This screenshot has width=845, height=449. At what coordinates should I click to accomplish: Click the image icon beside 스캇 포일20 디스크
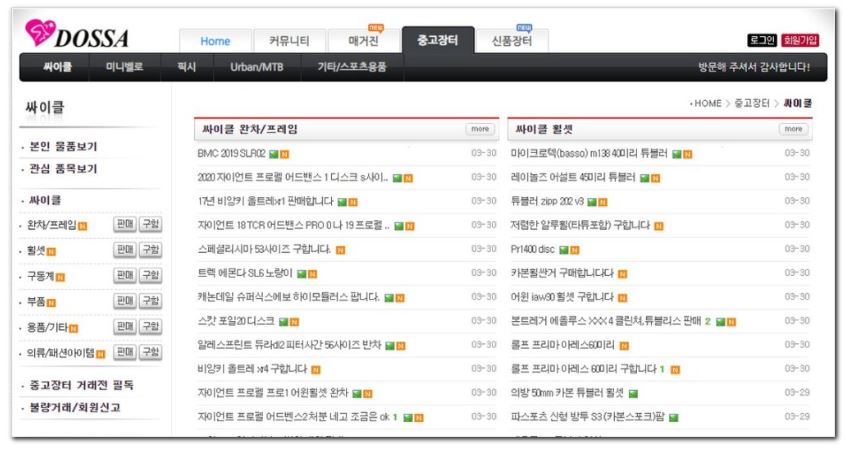pos(283,322)
